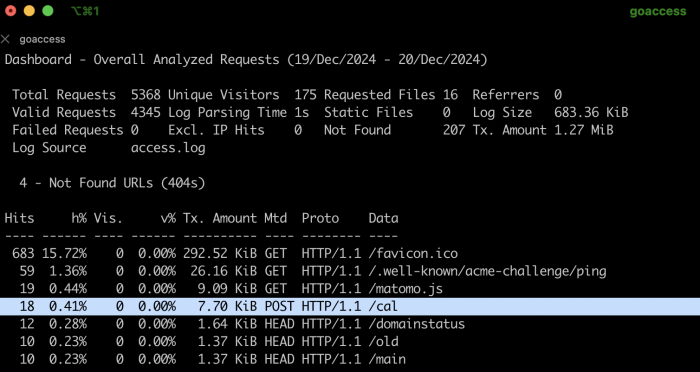Click the Hits column header
This screenshot has height=372, width=700.
pyautogui.click(x=19, y=218)
